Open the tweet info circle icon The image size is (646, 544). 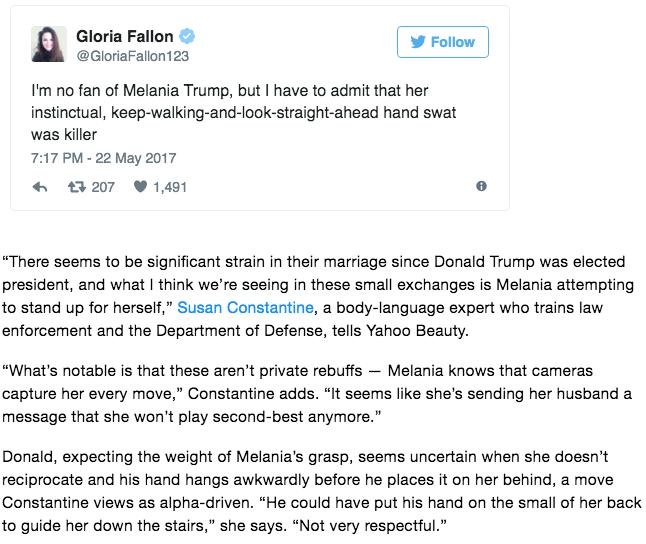coord(481,186)
